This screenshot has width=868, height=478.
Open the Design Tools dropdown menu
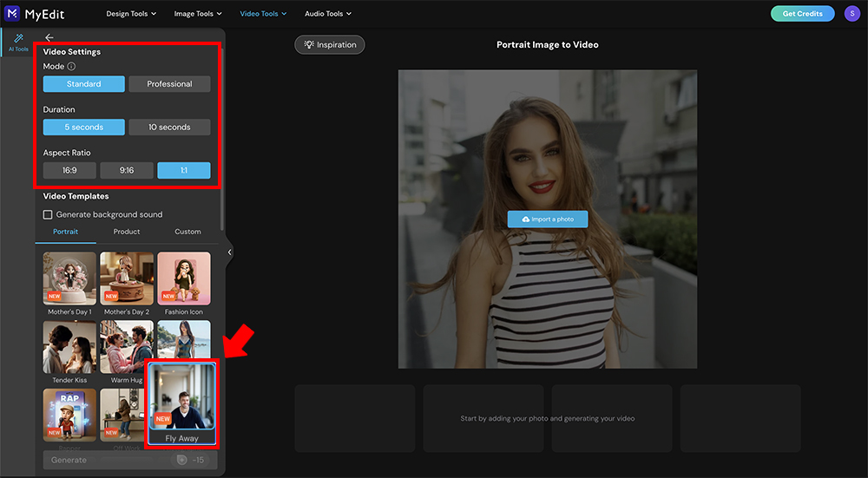(131, 13)
